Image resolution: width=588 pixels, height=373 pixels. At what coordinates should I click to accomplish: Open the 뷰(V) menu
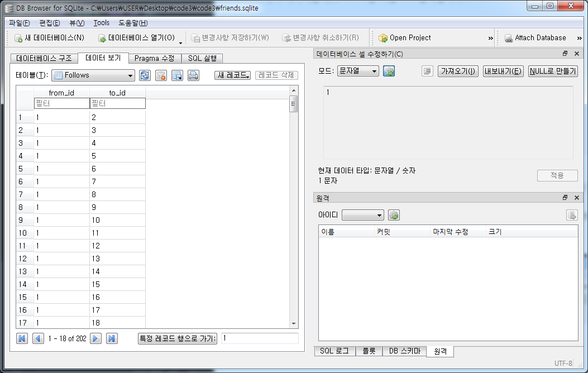click(77, 23)
